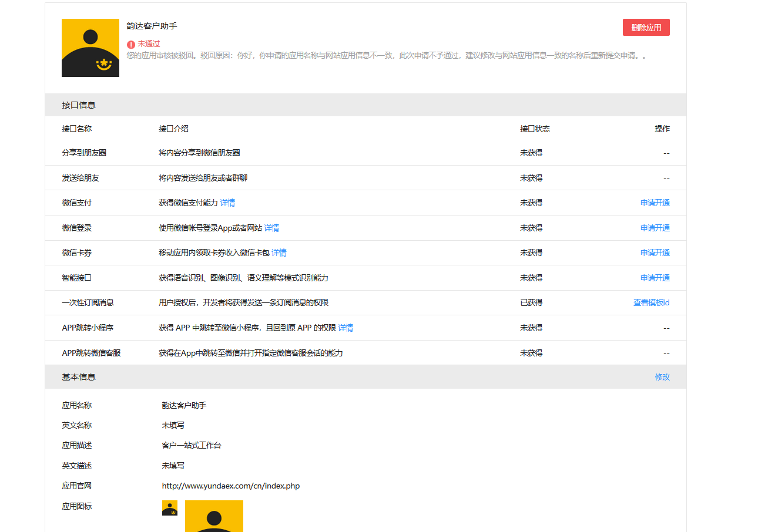Apply to enable 微信卡券 interface

pos(655,252)
